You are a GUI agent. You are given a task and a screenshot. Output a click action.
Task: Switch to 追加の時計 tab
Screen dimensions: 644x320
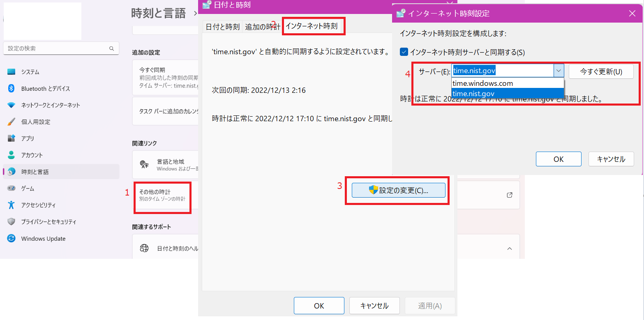pos(262,27)
